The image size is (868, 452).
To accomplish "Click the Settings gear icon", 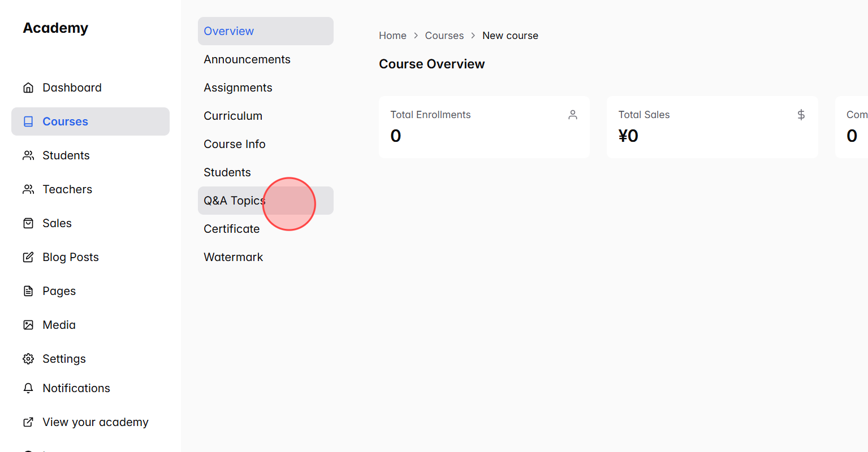I will [28, 359].
